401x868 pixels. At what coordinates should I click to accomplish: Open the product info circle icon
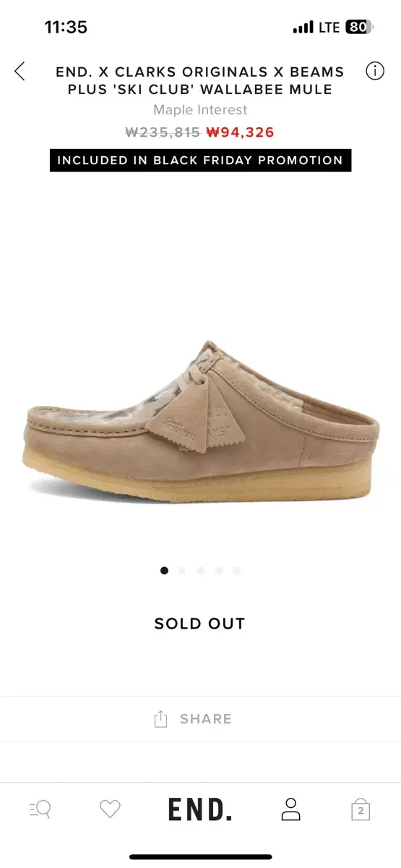[375, 71]
